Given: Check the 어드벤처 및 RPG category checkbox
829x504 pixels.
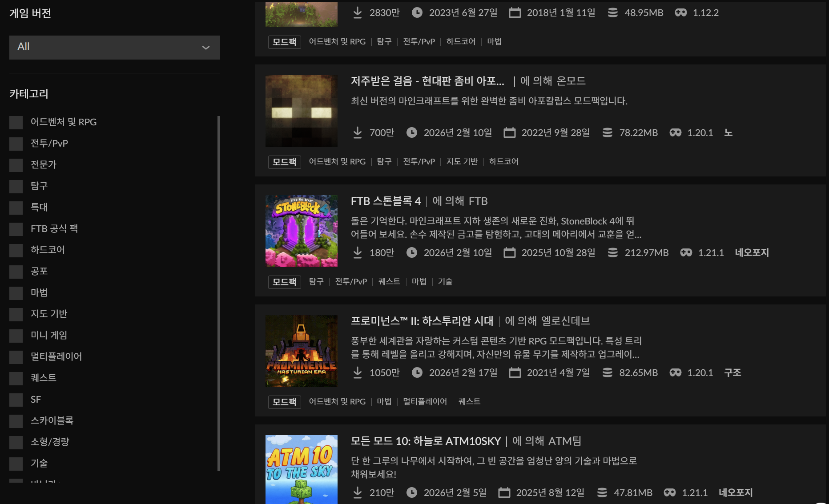Looking at the screenshot, I should (16, 122).
